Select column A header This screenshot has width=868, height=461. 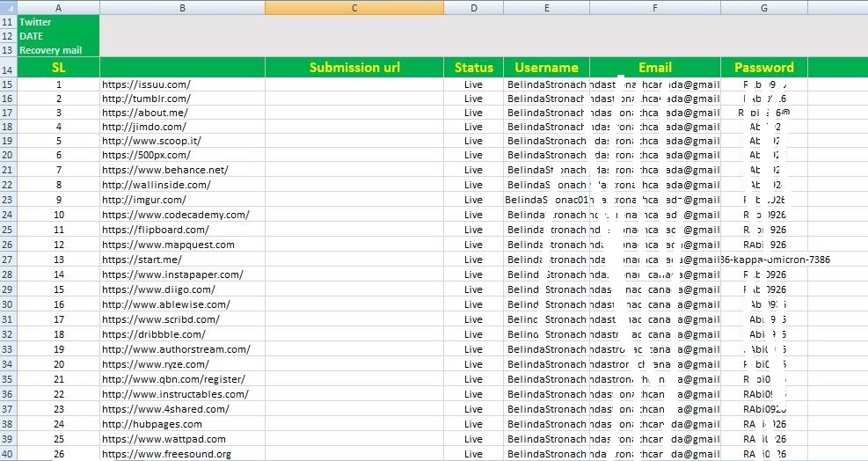(58, 7)
